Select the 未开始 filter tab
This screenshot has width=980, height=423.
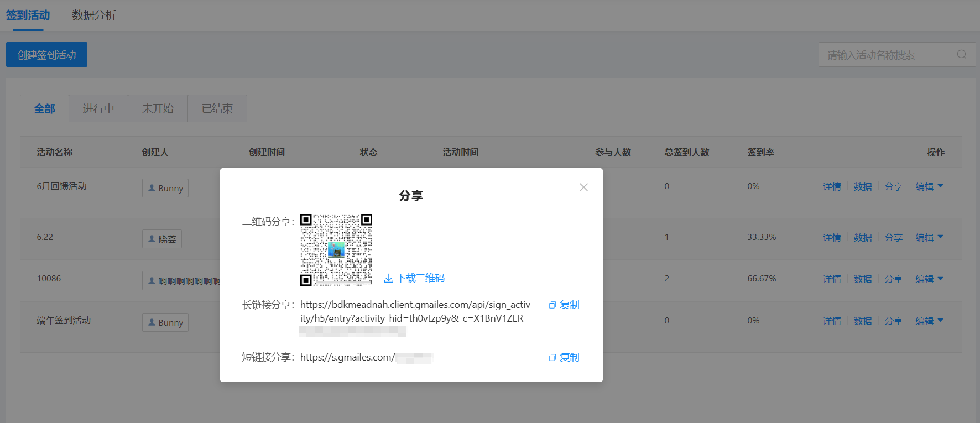tap(158, 108)
